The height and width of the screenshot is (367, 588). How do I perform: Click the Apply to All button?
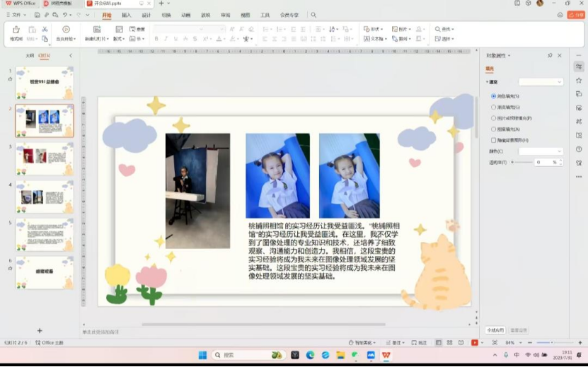coord(495,330)
